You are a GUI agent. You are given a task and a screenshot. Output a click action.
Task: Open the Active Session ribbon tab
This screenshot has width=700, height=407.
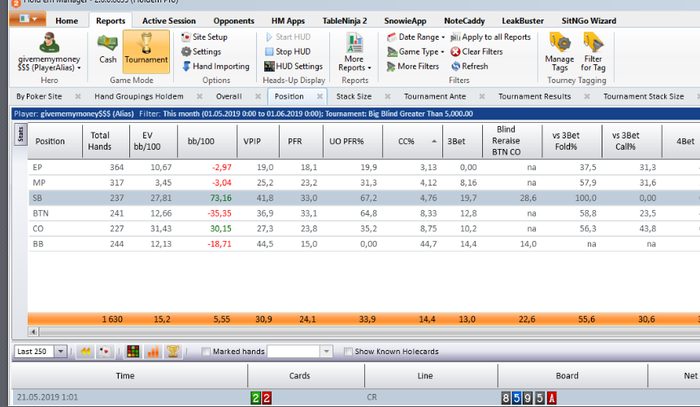pos(169,21)
